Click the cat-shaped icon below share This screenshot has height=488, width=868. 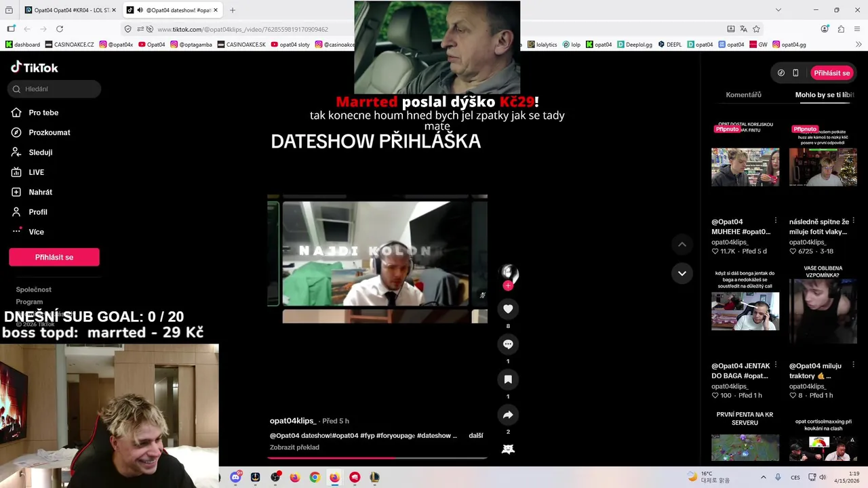pyautogui.click(x=508, y=449)
